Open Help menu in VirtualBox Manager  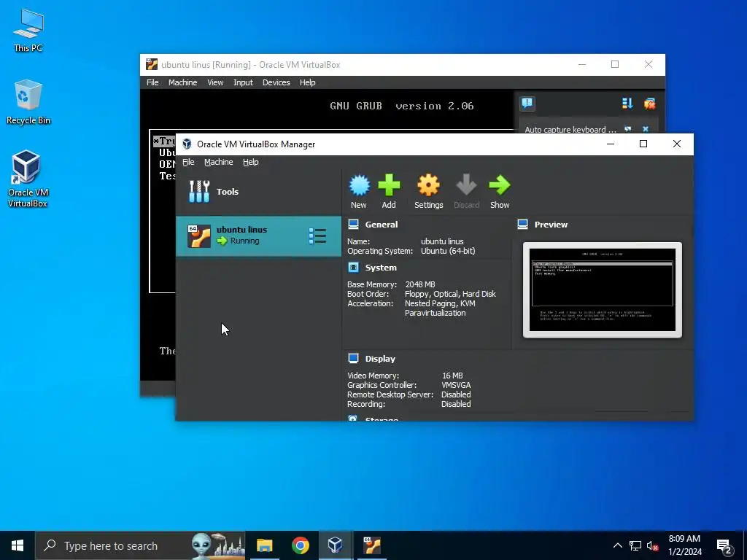point(251,162)
